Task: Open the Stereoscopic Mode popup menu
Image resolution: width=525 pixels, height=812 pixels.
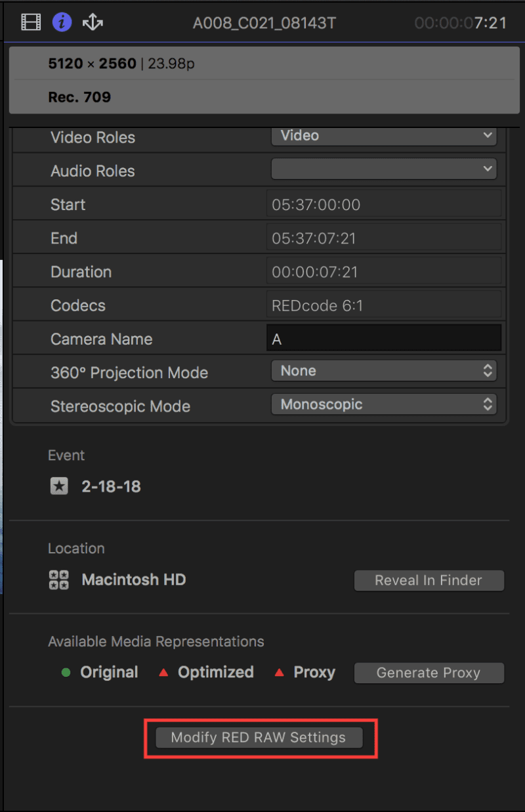Action: tap(384, 404)
